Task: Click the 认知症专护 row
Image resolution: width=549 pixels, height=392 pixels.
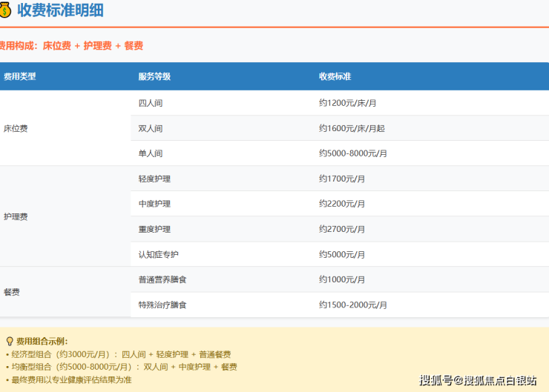Action: pyautogui.click(x=158, y=254)
